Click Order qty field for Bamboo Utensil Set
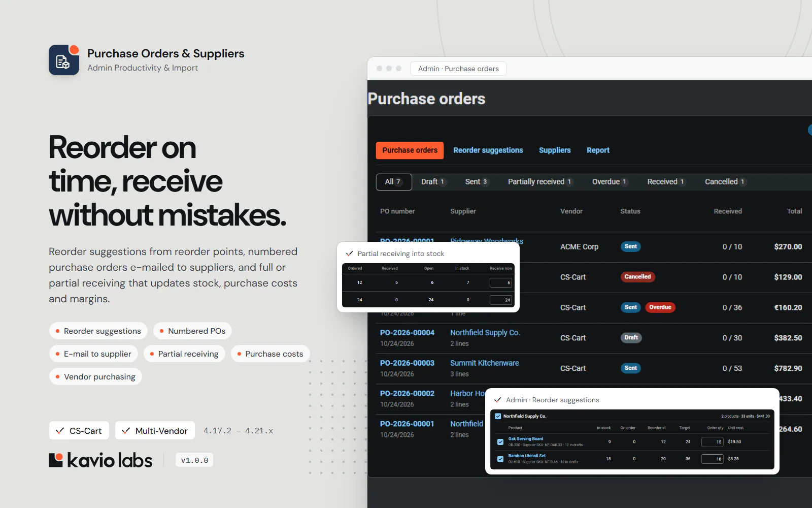Viewport: 812px width, 508px height. 712,459
